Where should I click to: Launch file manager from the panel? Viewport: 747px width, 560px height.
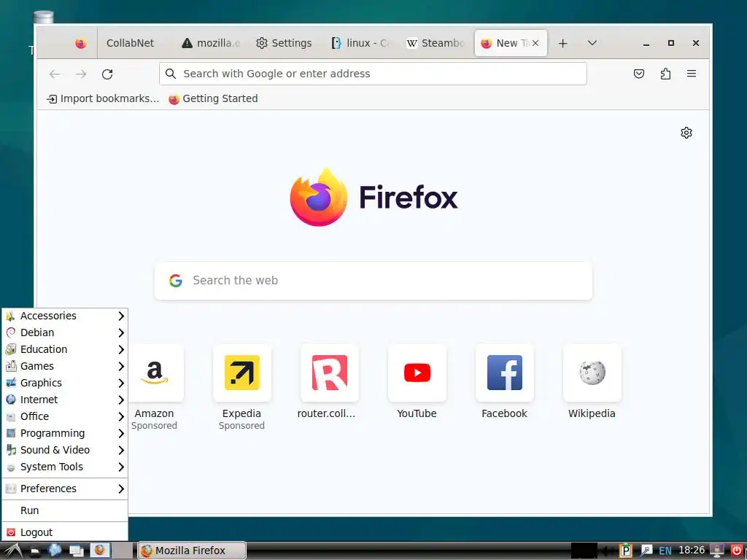[x=35, y=551]
